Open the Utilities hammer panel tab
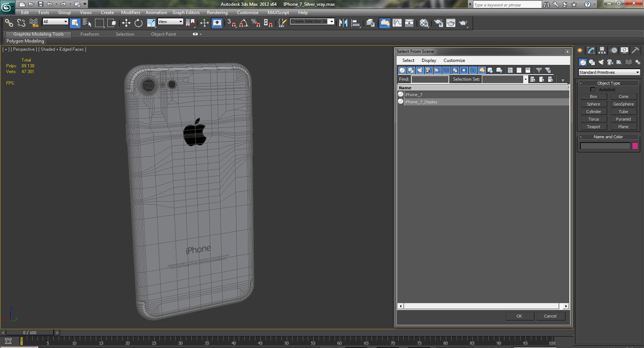Screen dimensions: 644x348 [636, 50]
